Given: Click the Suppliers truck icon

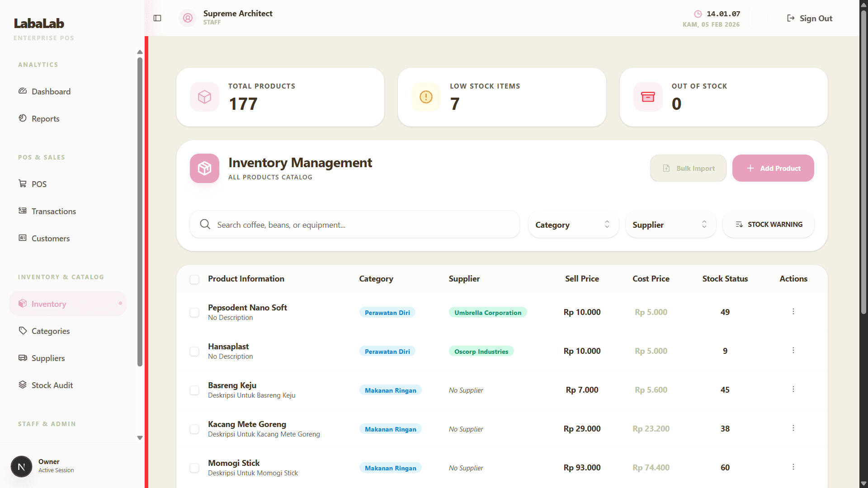Looking at the screenshot, I should click(23, 357).
